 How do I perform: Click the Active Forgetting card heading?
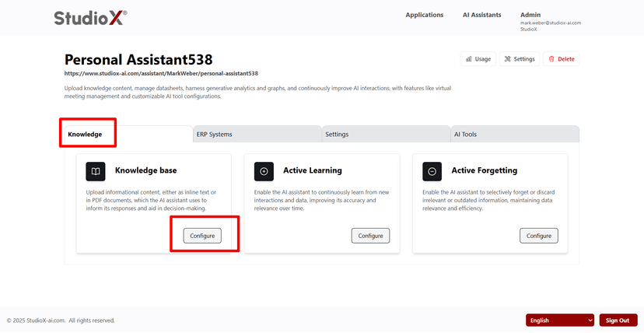tap(485, 170)
